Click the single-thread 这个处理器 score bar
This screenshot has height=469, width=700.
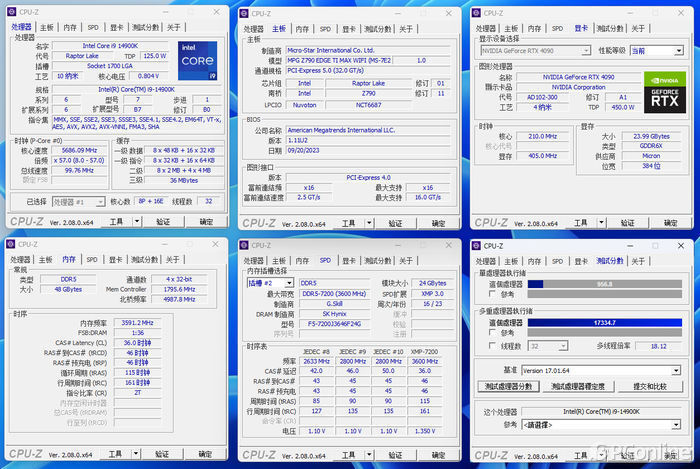click(x=604, y=284)
